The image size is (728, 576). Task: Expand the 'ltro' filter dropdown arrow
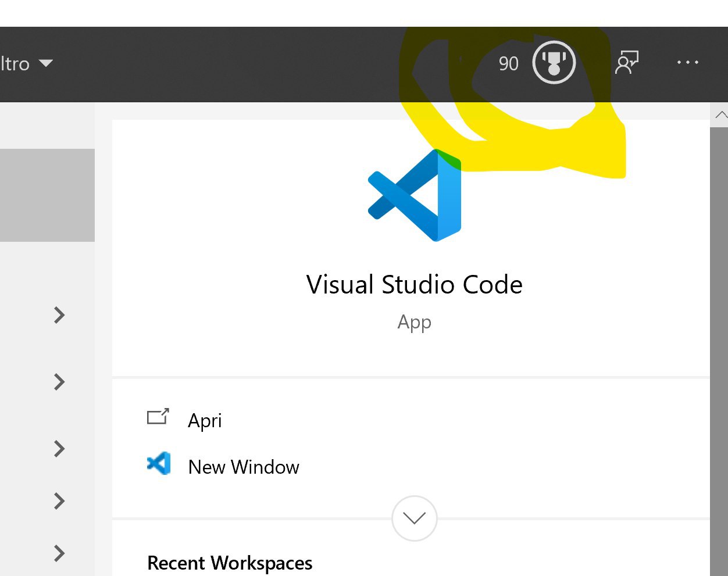coord(46,63)
